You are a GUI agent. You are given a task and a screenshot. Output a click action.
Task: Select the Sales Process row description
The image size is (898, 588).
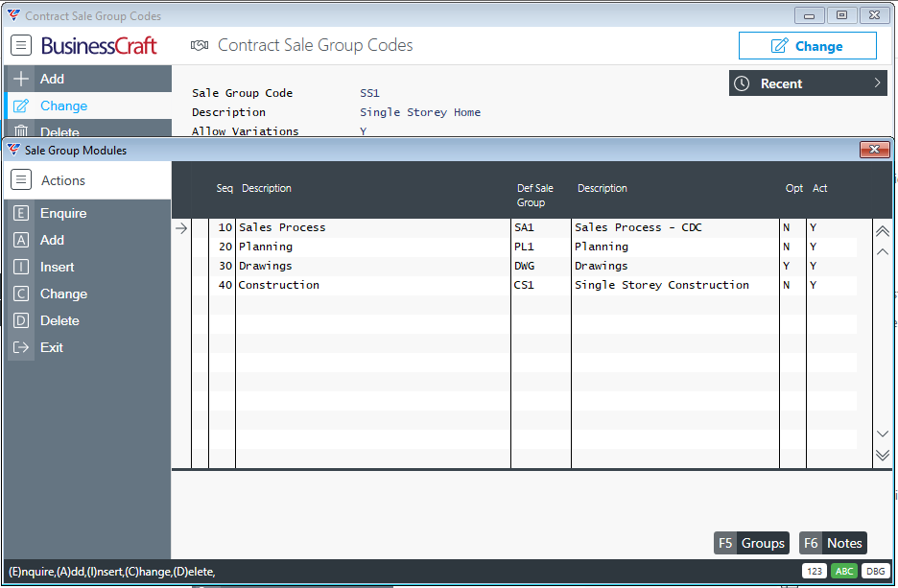coord(282,227)
